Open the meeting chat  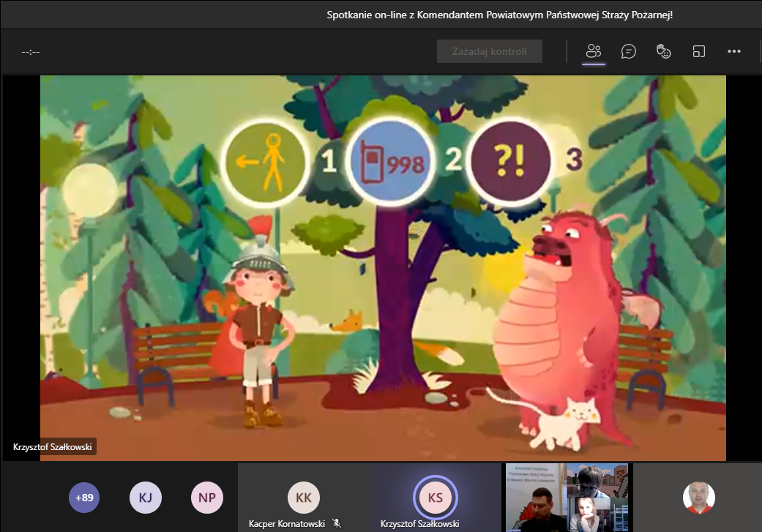tap(628, 51)
